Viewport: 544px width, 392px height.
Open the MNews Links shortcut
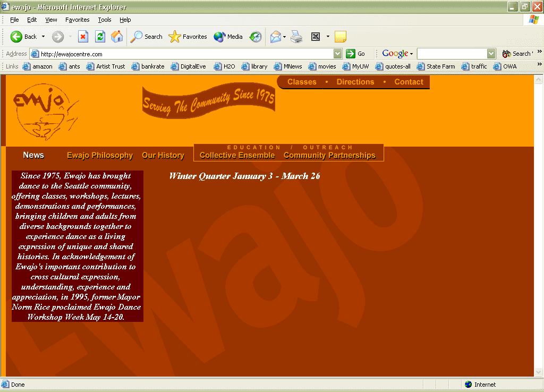(287, 66)
